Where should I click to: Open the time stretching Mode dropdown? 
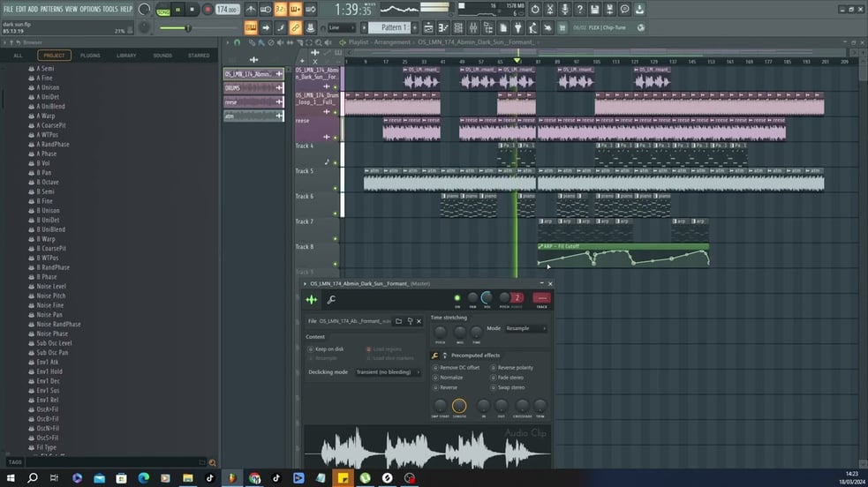point(525,328)
